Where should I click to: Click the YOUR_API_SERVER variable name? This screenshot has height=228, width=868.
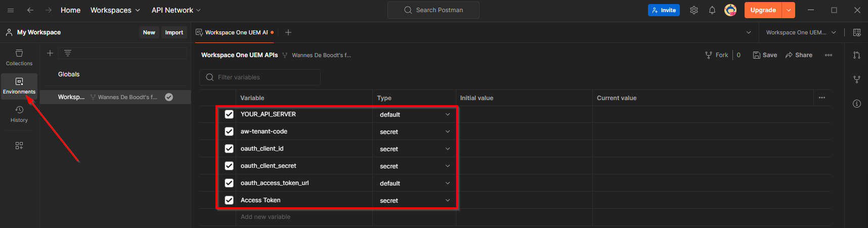[268, 114]
